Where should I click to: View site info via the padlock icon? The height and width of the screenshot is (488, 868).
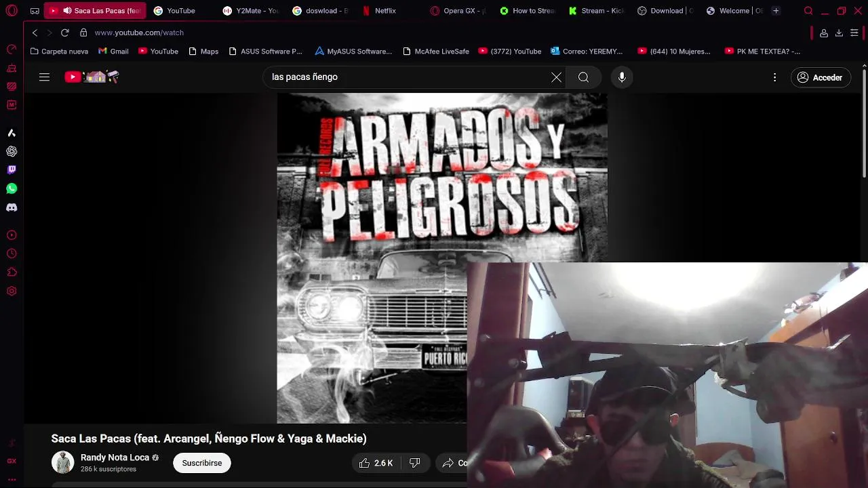83,33
